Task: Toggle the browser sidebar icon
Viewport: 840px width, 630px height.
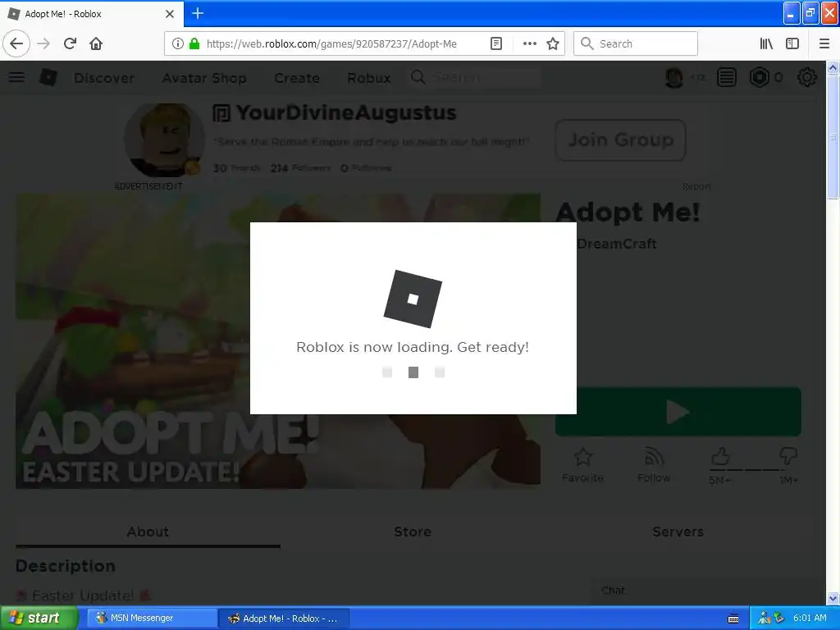Action: [x=792, y=43]
